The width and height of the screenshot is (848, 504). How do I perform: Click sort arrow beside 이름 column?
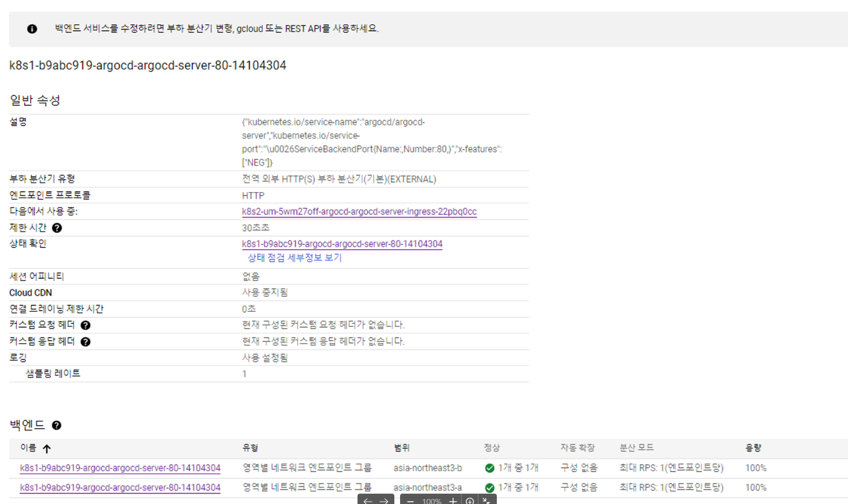(47, 448)
